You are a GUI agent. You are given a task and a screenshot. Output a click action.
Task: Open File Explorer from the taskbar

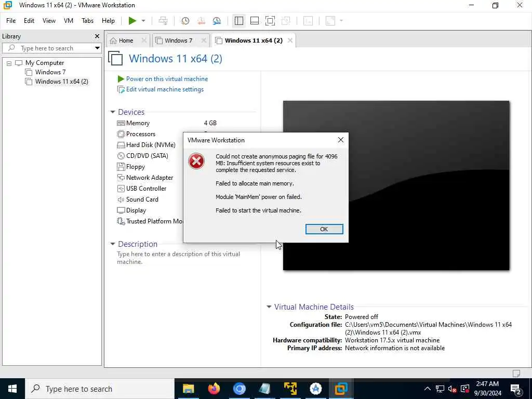(x=188, y=389)
